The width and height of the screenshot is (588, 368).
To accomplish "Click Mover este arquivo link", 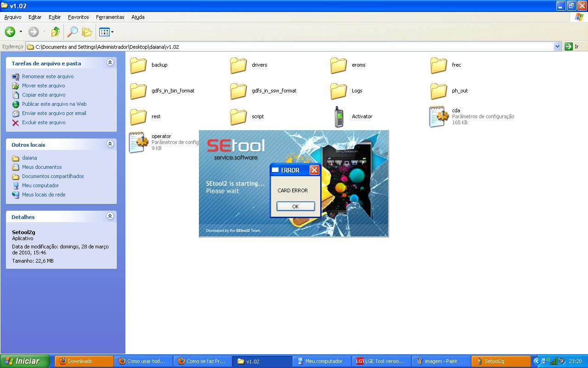I will (44, 86).
